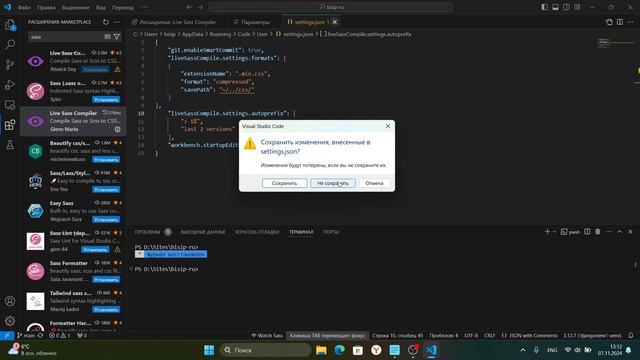Switch to the ПРОБЛЕМЫ panel tab

click(x=147, y=232)
